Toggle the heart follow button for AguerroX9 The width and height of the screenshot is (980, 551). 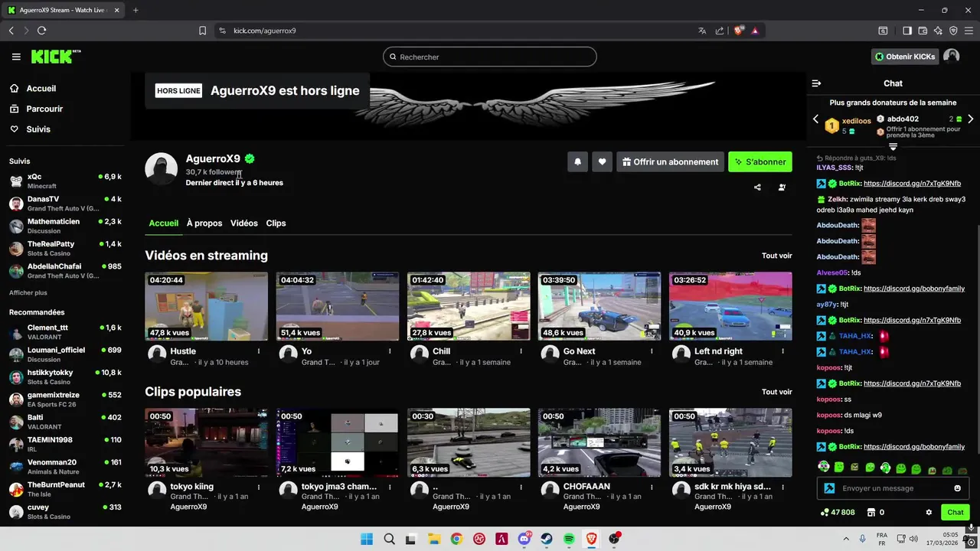pyautogui.click(x=602, y=161)
